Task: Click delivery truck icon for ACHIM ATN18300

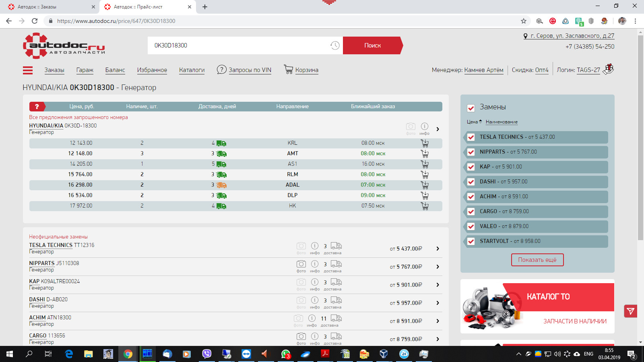Action: (336, 318)
